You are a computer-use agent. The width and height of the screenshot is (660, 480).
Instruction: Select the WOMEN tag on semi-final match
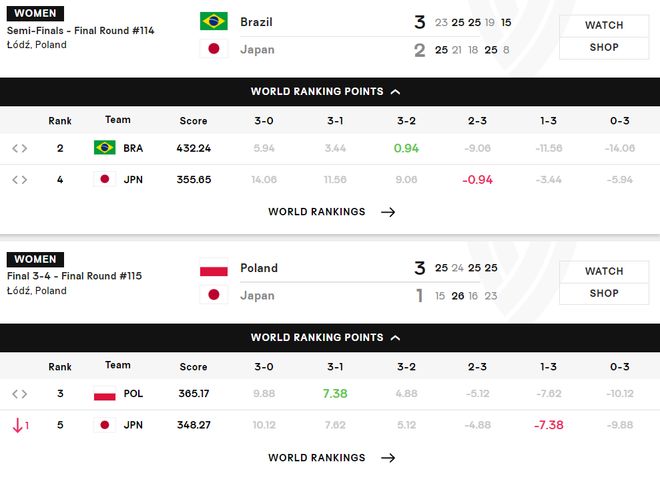pyautogui.click(x=35, y=14)
